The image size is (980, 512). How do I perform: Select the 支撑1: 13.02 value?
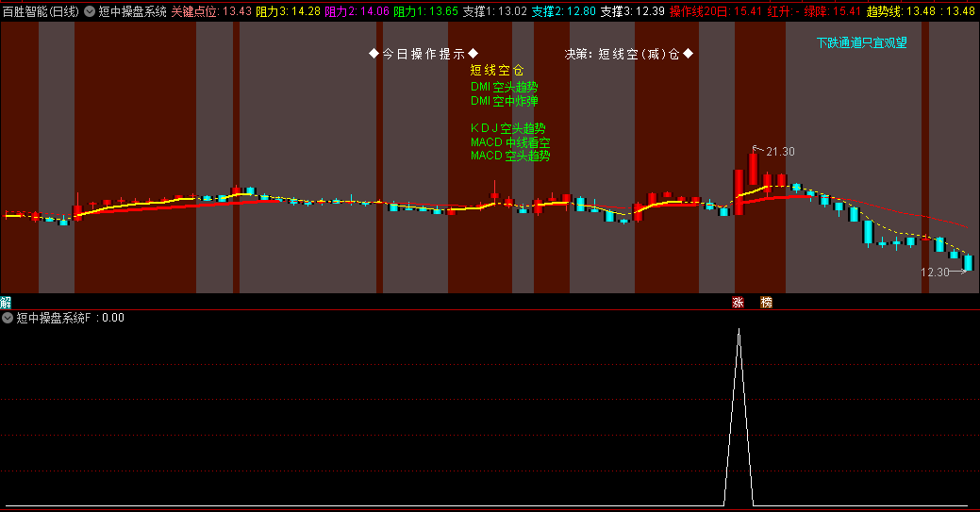(x=494, y=11)
